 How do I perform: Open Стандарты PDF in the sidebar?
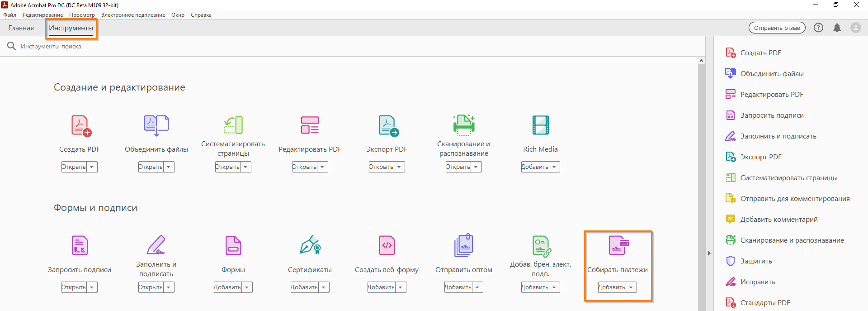point(758,303)
